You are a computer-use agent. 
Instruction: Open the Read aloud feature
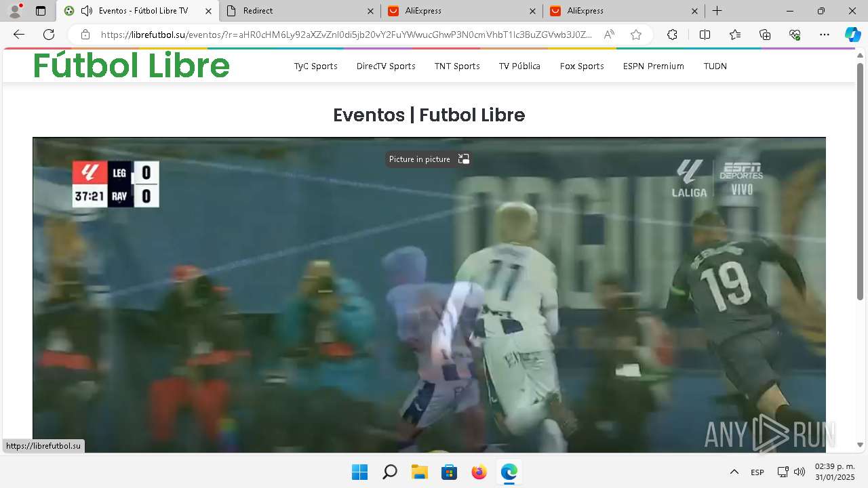(609, 35)
